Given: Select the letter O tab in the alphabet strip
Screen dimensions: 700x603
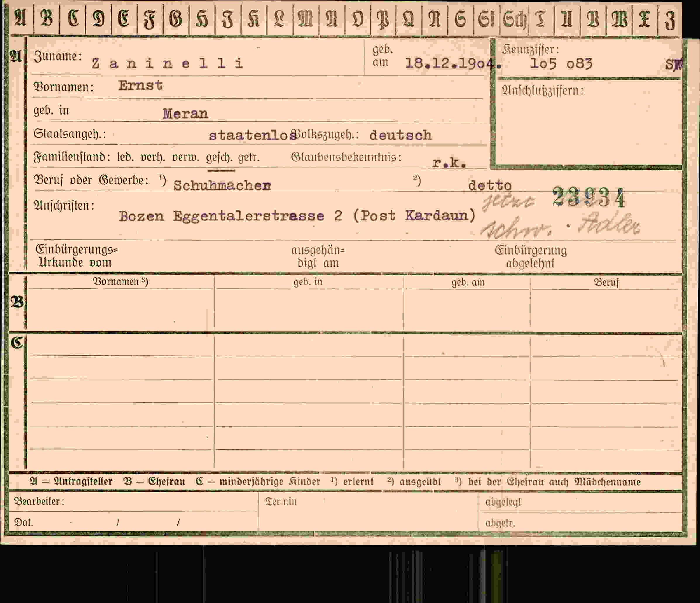Looking at the screenshot, I should point(358,18).
